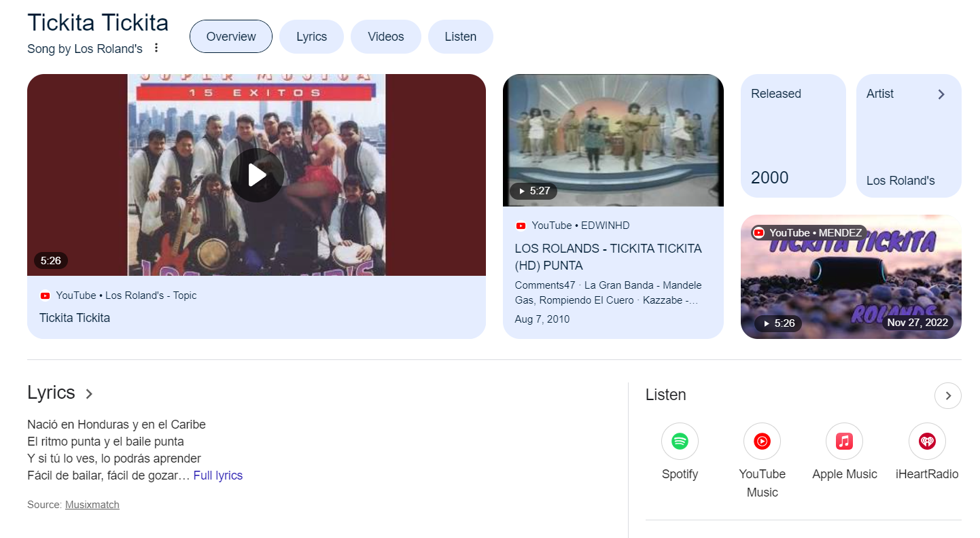Click the Lyrics section heading
The image size is (980, 538).
pyautogui.click(x=51, y=393)
